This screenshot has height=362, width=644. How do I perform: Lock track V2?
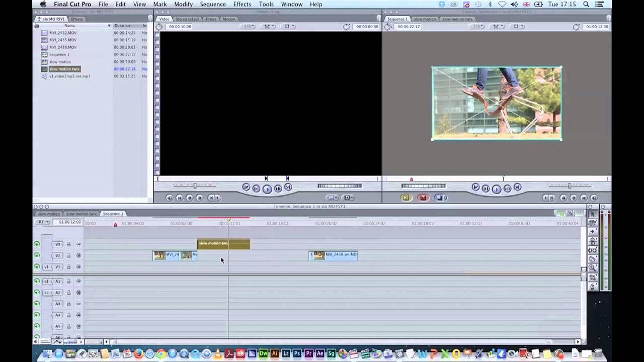pyautogui.click(x=68, y=256)
